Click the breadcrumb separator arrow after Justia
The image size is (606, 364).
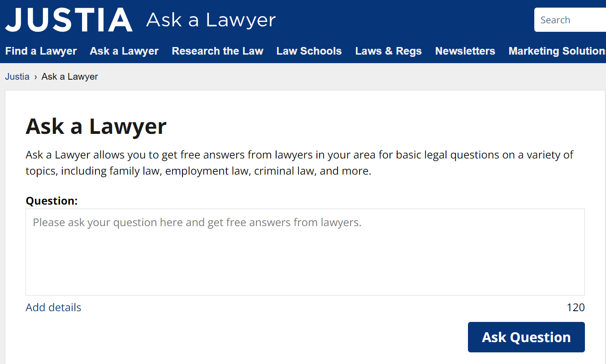[x=35, y=77]
